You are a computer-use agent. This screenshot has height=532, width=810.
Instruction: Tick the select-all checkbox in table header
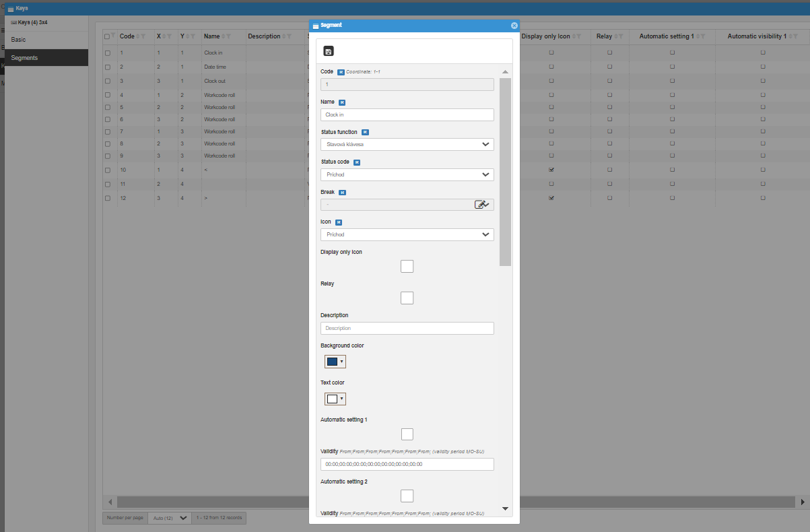tap(107, 36)
